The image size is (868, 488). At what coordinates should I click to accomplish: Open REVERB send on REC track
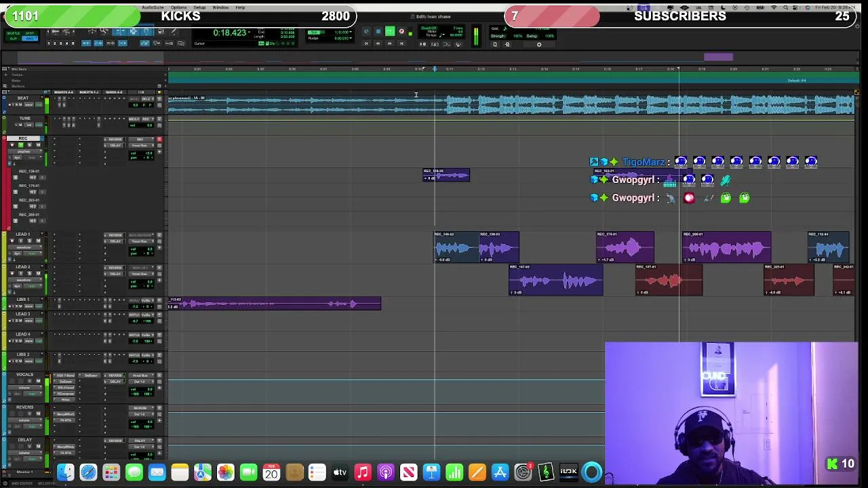coord(115,140)
